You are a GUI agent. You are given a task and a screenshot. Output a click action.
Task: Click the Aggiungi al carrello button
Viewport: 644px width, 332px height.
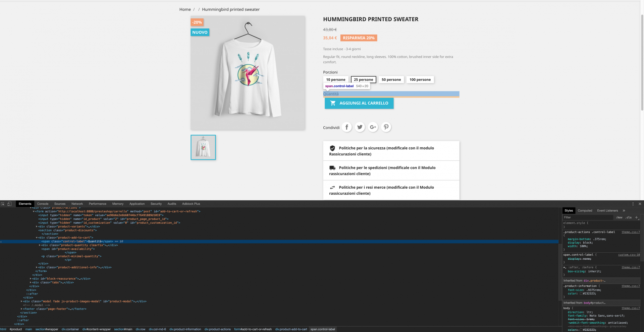pos(359,103)
